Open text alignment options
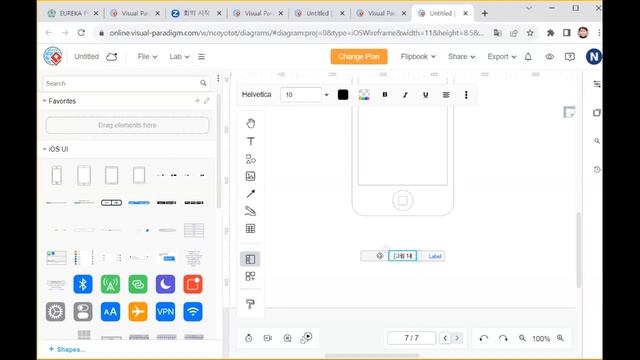This screenshot has height=360, width=640. (446, 95)
